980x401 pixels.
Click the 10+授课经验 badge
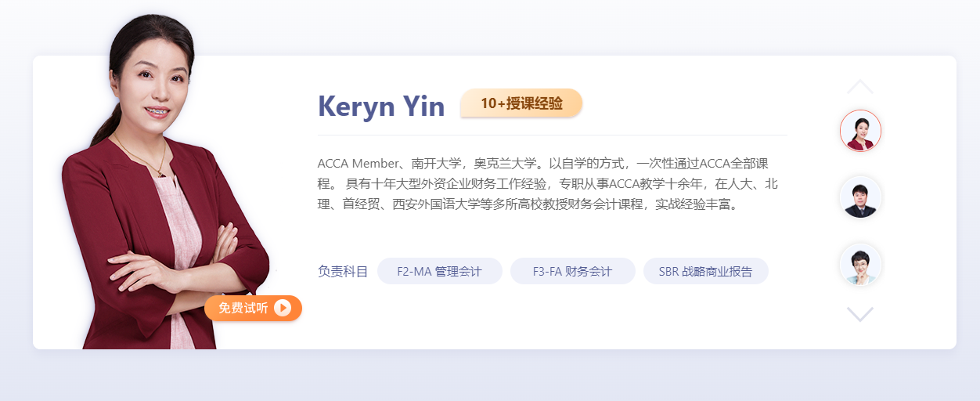[x=521, y=103]
